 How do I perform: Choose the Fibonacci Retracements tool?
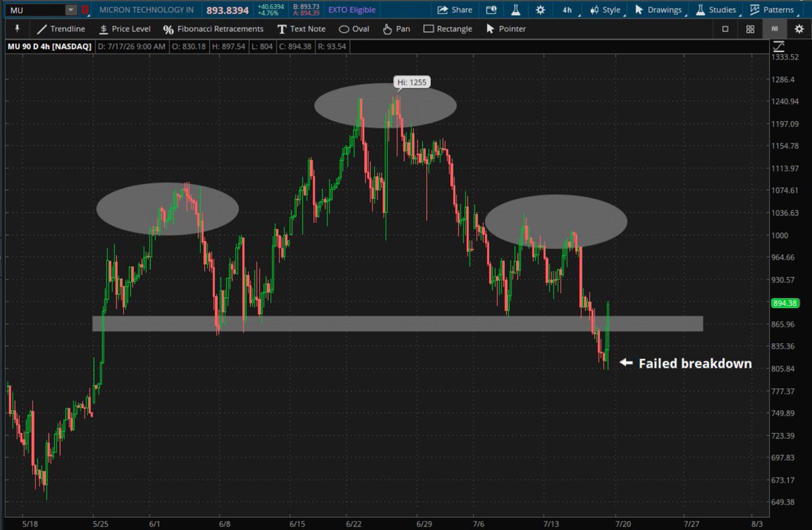tap(213, 29)
